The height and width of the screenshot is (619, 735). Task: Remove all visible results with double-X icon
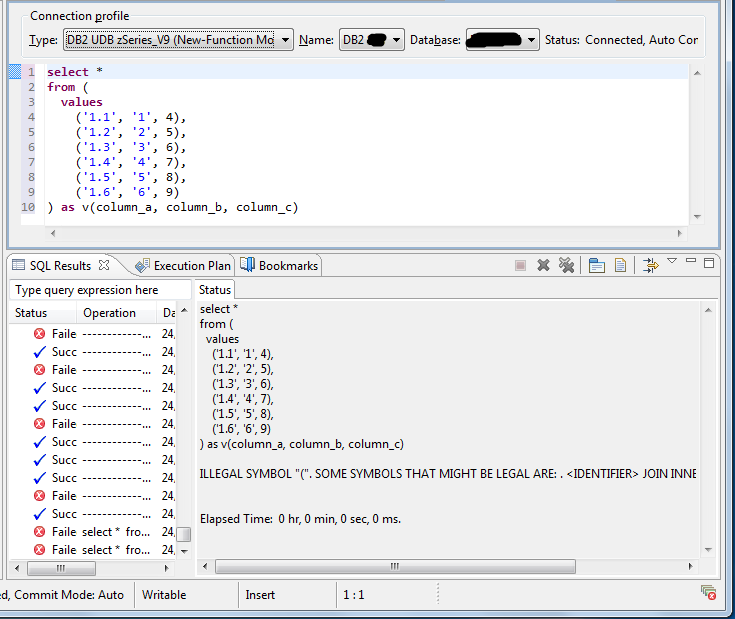[x=567, y=266]
